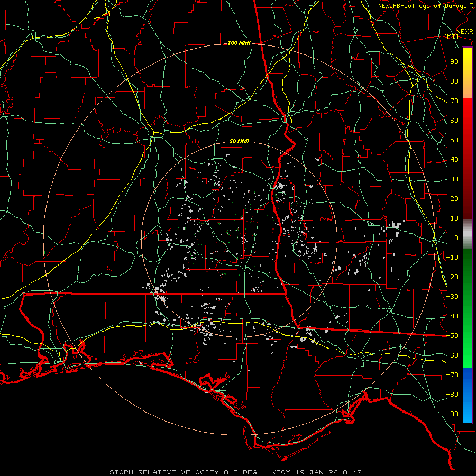Click the -70 value on the velocity scale
The height and width of the screenshot is (476, 476).
[x=452, y=375]
